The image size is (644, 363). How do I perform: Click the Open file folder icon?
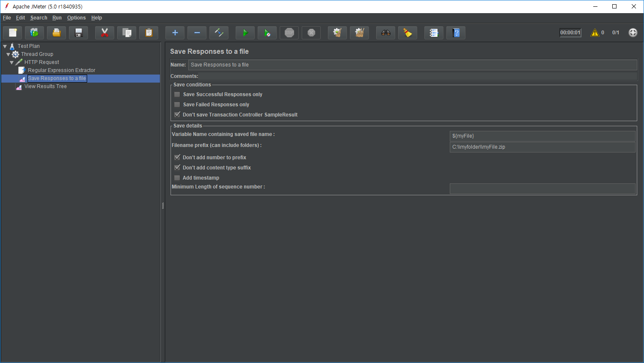57,33
